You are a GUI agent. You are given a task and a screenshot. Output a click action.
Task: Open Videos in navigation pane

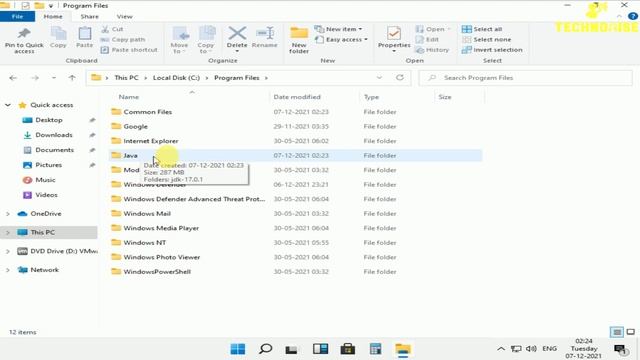coord(46,195)
